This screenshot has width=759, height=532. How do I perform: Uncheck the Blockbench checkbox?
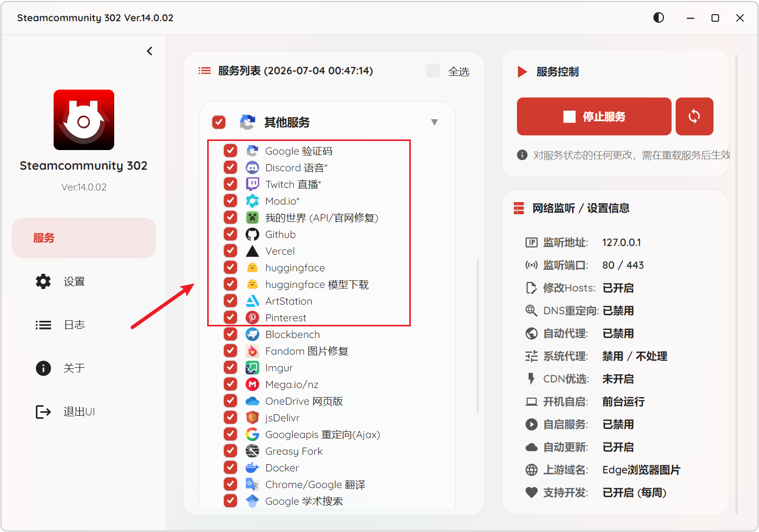230,334
